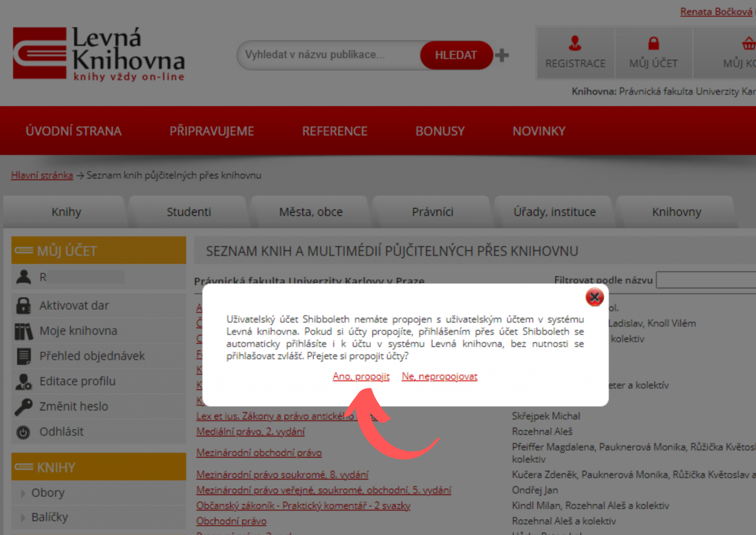This screenshot has width=756, height=535.
Task: Focus the Filtrovat podle názvu field
Action: coord(706,280)
